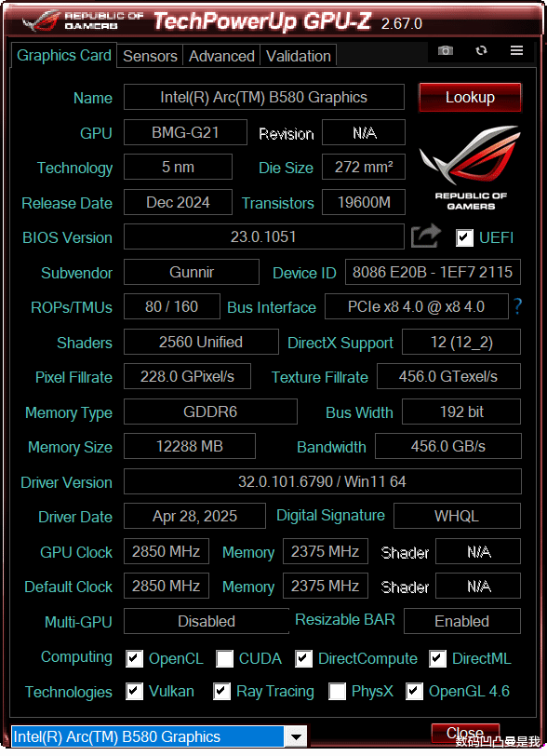Click the Device ID value 8086 E20B
This screenshot has width=547, height=756.
[x=433, y=272]
